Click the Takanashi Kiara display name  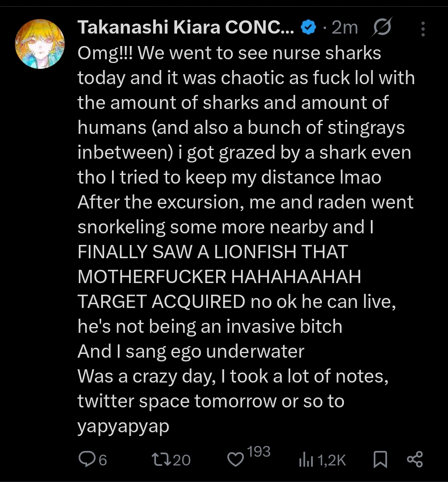point(186,28)
